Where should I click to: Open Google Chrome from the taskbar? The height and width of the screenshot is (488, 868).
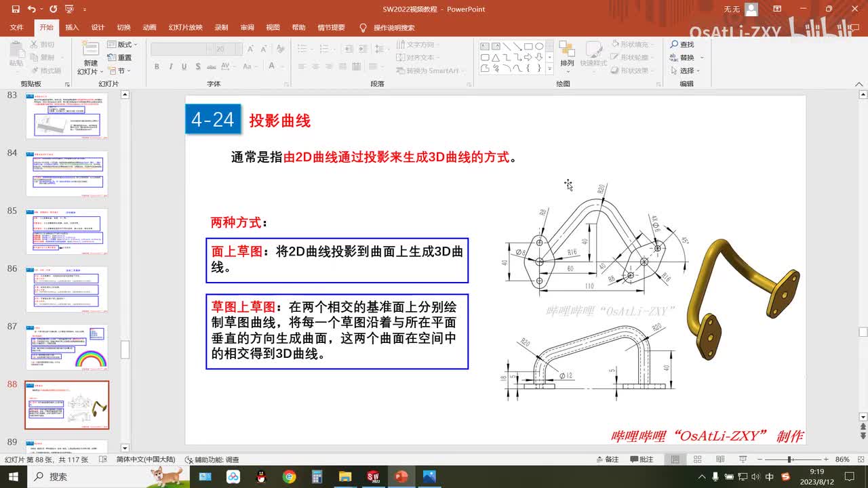pos(290,476)
